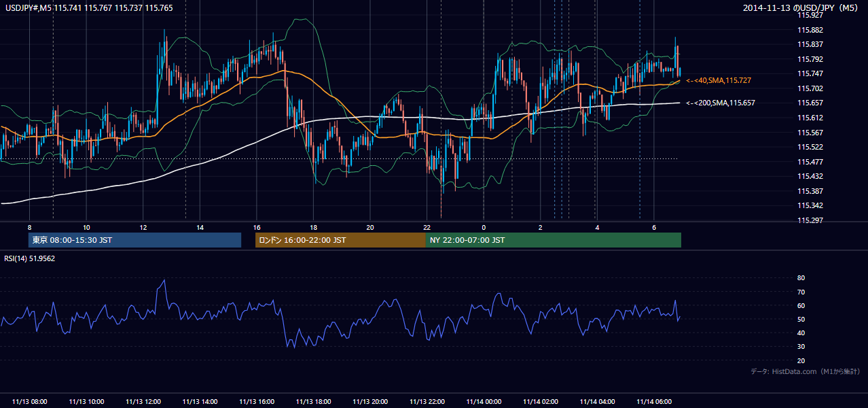The height and width of the screenshot is (408, 868).
Task: Click the RSI 20 level label
Action: point(801,360)
